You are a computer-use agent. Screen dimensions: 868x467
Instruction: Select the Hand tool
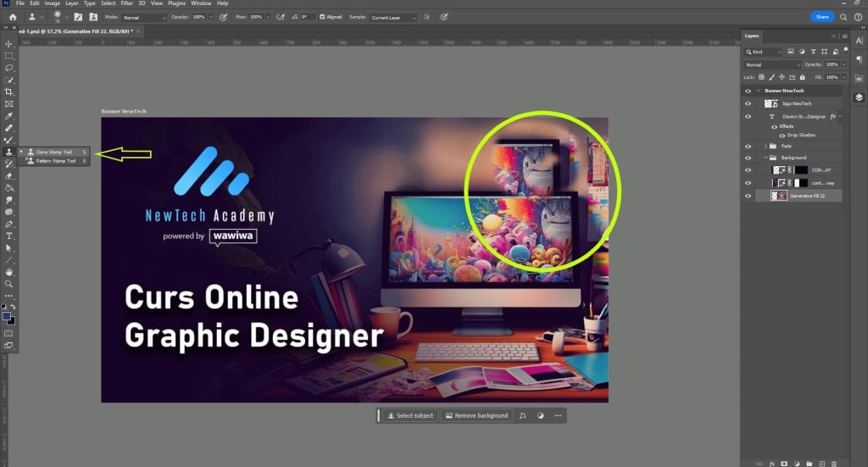click(x=8, y=272)
